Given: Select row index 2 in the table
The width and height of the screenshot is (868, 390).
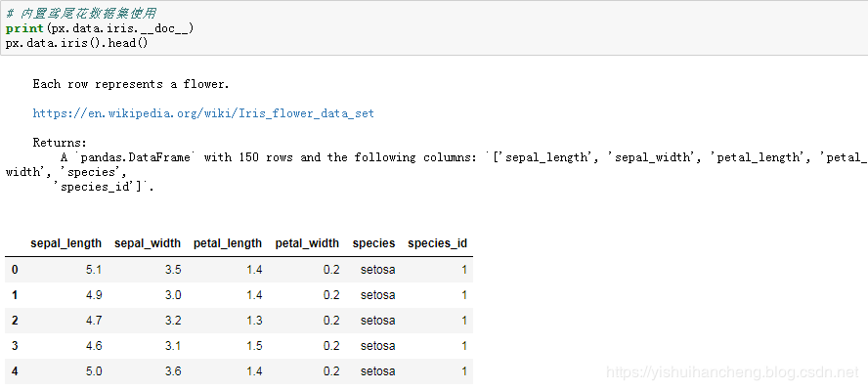Looking at the screenshot, I should pos(15,321).
